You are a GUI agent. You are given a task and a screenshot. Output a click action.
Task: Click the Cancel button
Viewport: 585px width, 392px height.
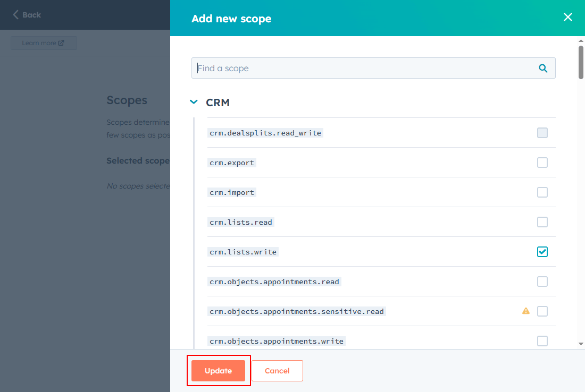click(x=277, y=371)
